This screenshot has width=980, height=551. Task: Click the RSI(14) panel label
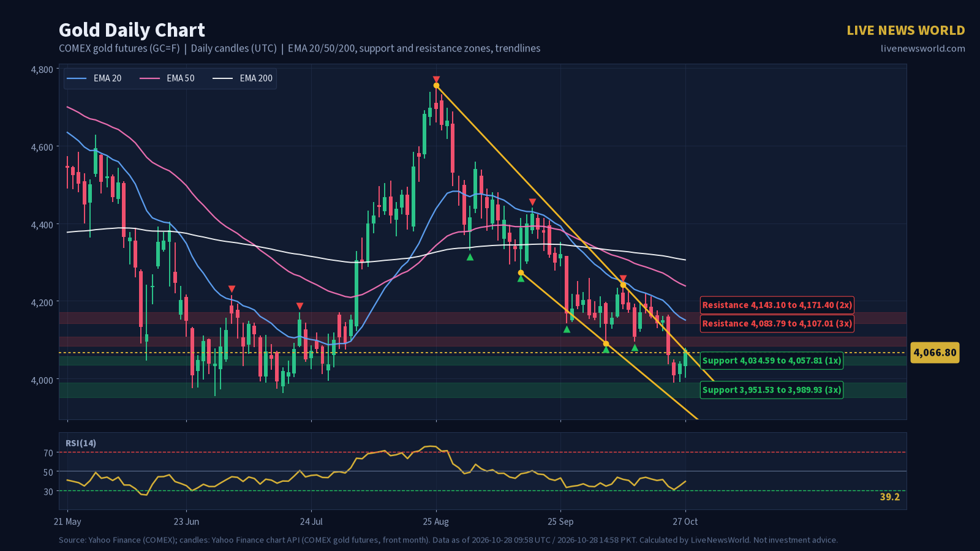pyautogui.click(x=81, y=443)
